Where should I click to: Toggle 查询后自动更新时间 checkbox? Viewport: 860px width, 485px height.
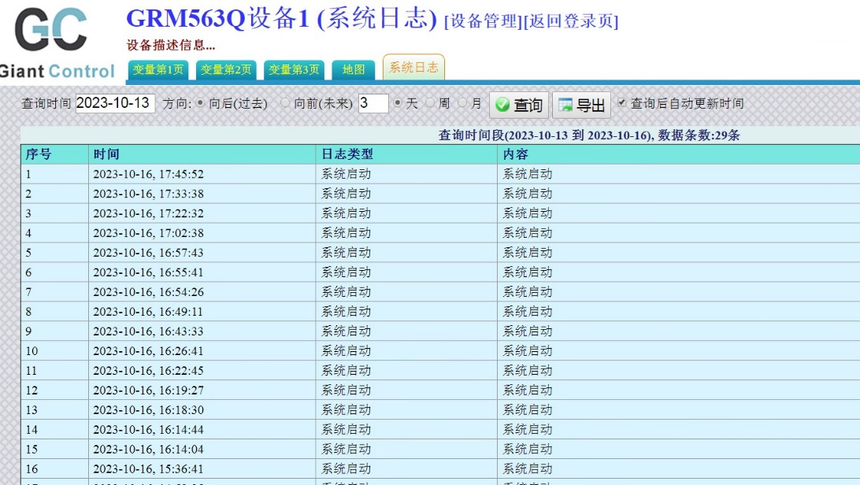621,103
